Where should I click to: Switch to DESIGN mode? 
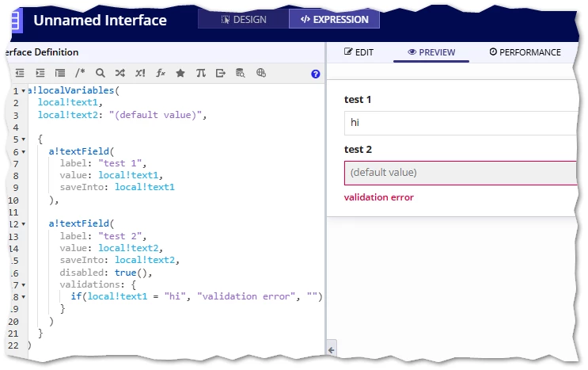[244, 20]
